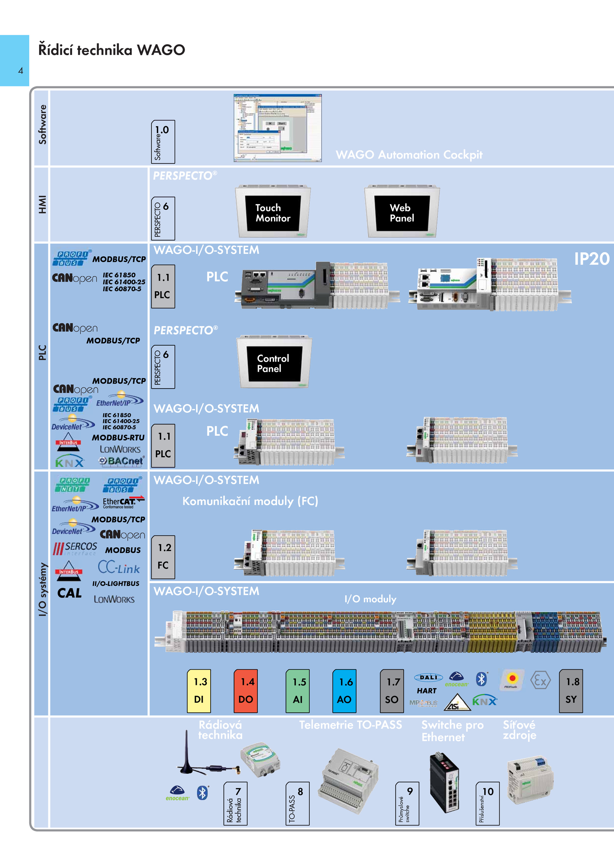The height and width of the screenshot is (868, 614).
Task: Open the 1.0 Software chapter tab
Action: 163,142
